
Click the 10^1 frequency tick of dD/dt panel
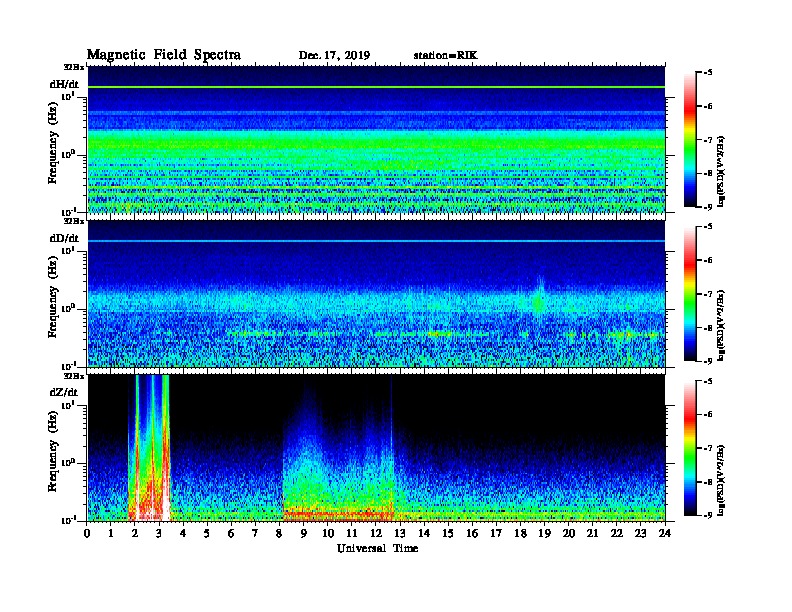[x=68, y=251]
